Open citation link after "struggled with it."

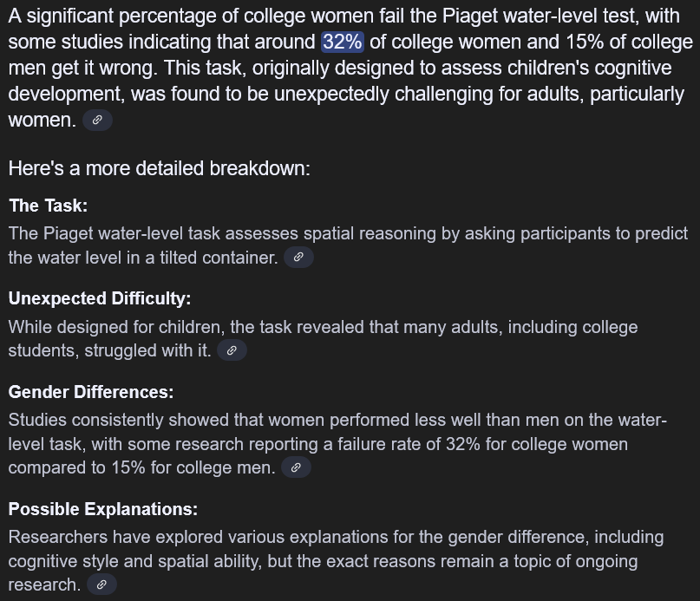coord(232,350)
